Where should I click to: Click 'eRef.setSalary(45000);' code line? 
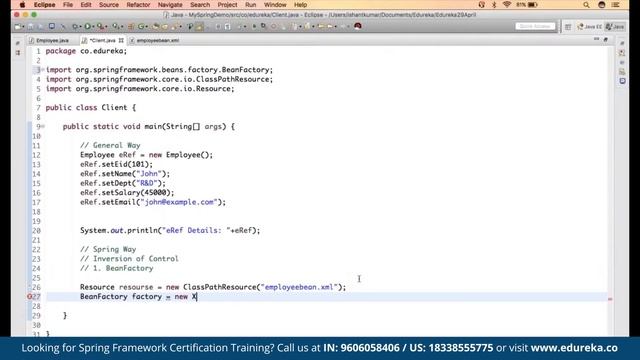point(127,193)
